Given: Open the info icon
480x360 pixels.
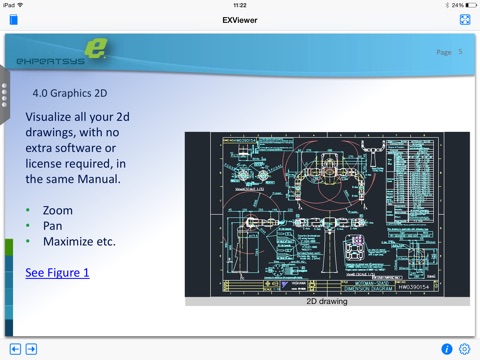Looking at the screenshot, I should point(447,349).
